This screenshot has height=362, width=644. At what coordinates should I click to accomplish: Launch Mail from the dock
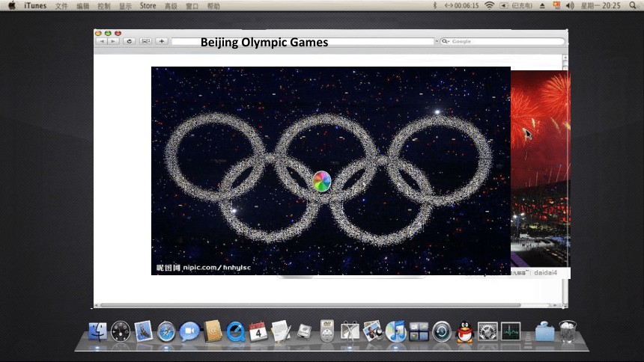[143, 331]
